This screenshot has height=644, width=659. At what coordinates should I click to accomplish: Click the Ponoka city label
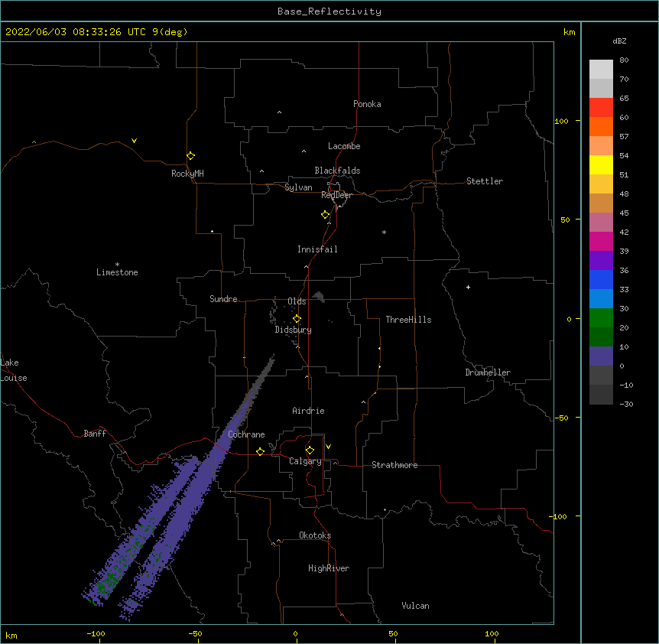point(367,104)
